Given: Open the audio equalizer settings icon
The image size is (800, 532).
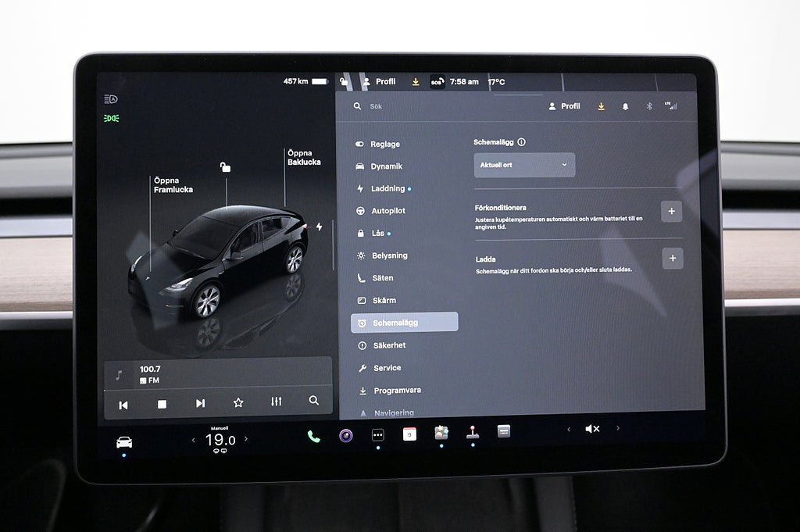Looking at the screenshot, I should [276, 402].
